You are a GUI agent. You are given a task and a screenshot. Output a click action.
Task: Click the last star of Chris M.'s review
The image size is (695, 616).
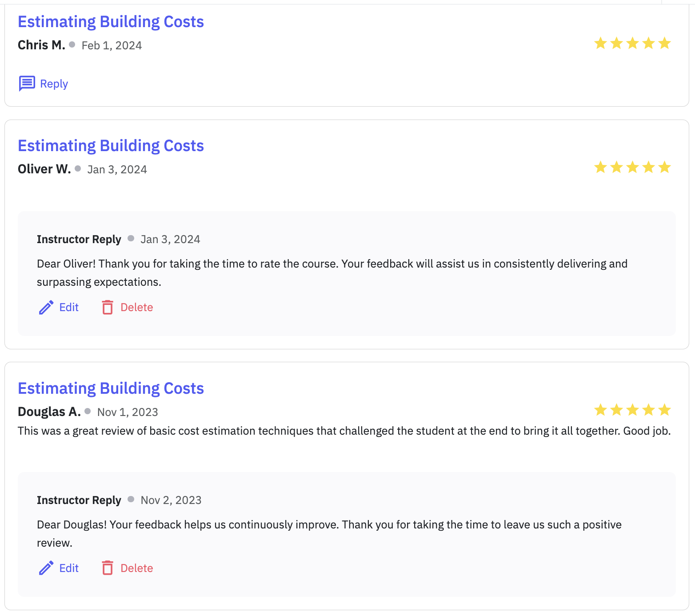664,43
